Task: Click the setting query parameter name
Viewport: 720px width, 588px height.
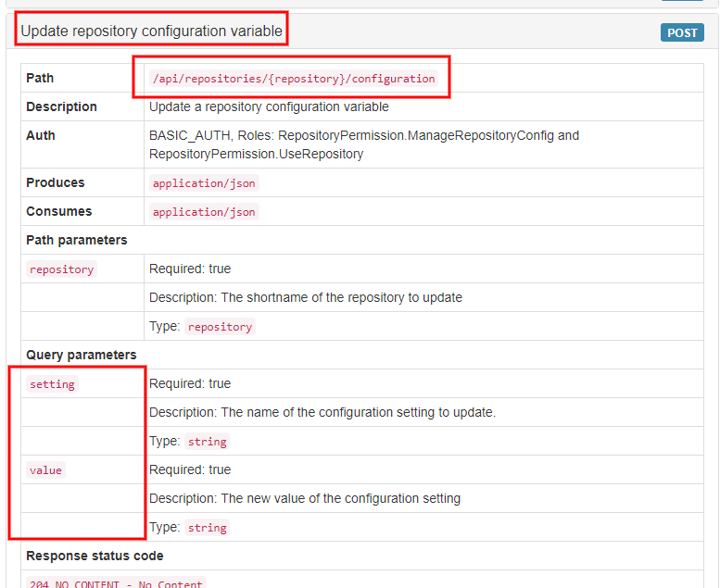Action: (x=52, y=384)
